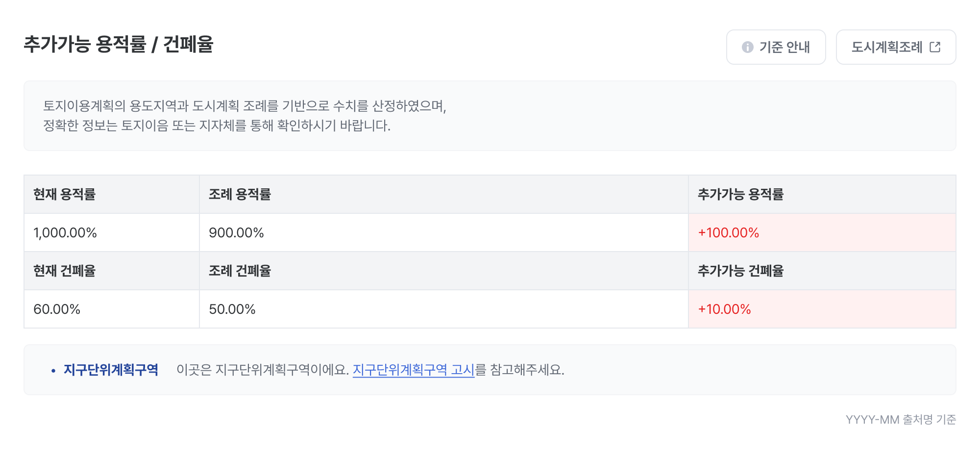Select the 추가가능 건폐율 header cell
The height and width of the screenshot is (458, 980).
pyautogui.click(x=740, y=271)
